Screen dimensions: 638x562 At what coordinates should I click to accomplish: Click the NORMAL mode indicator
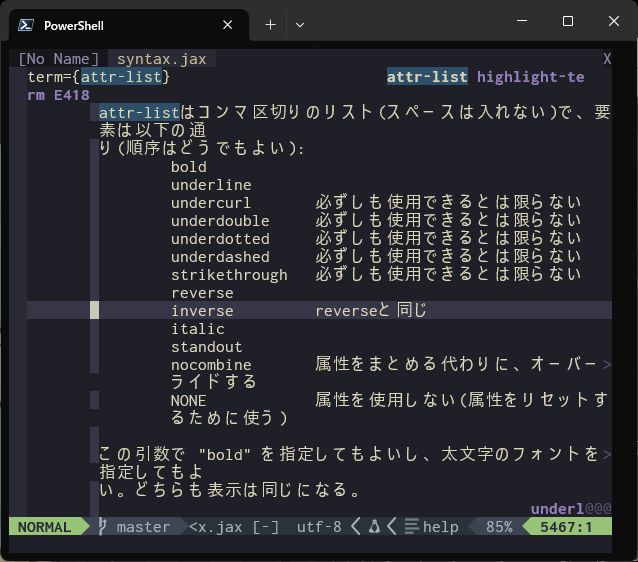[x=45, y=526]
